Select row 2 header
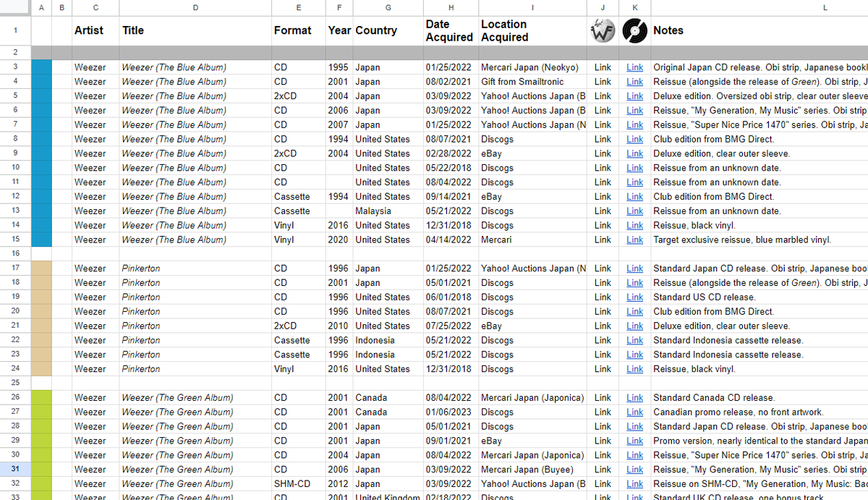Screen dimensions: 868x500 (16, 53)
